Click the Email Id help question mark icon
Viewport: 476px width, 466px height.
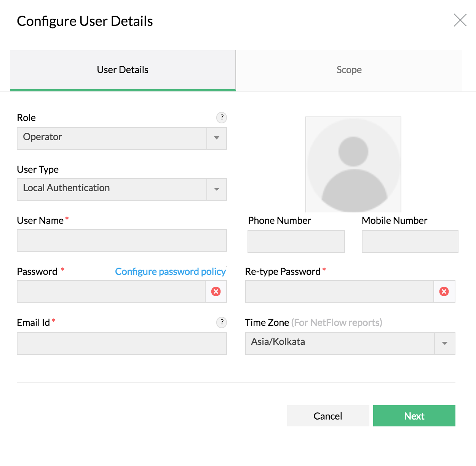click(222, 322)
